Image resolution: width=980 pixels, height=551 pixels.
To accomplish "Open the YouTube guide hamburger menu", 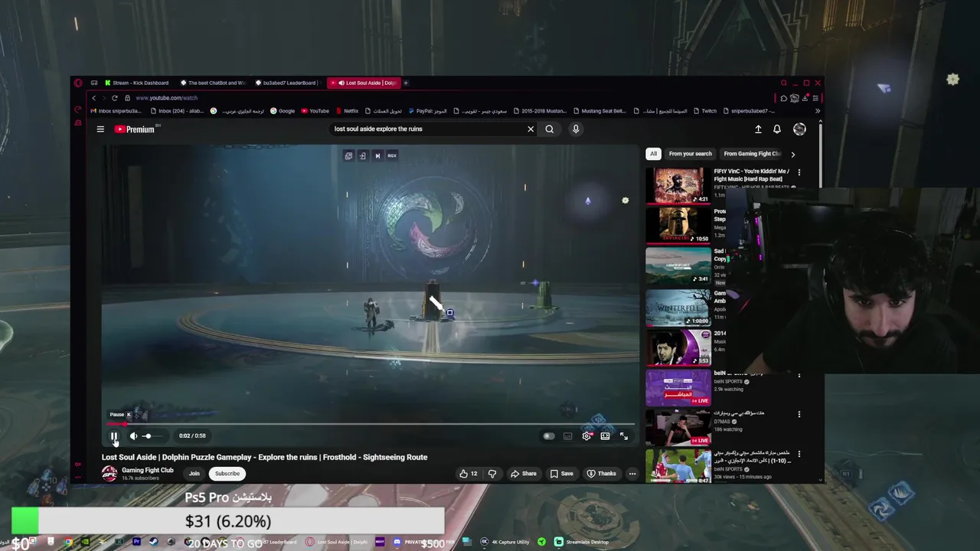I will pos(100,129).
